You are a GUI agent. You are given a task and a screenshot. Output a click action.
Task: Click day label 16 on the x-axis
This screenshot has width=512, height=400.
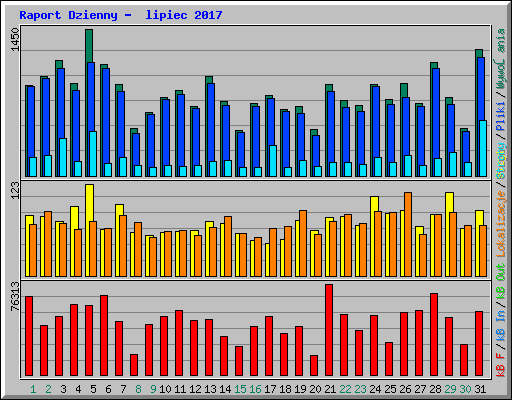[255, 389]
